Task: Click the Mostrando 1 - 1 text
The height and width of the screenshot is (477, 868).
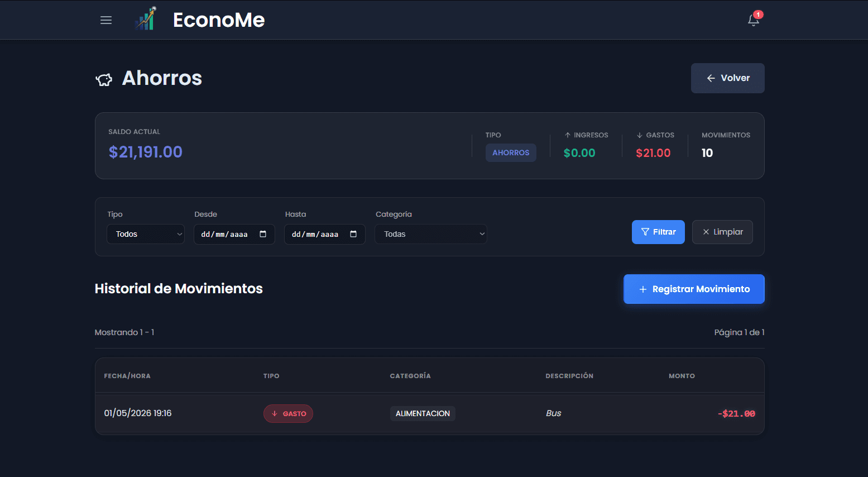Action: coord(124,332)
